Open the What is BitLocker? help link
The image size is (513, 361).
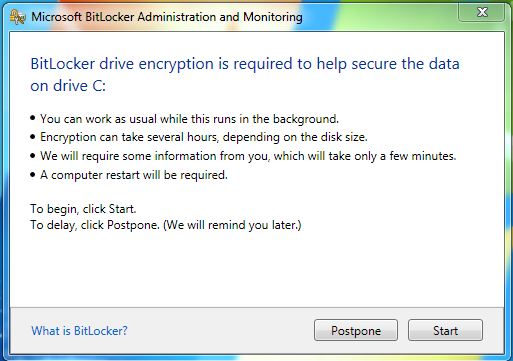(x=79, y=331)
